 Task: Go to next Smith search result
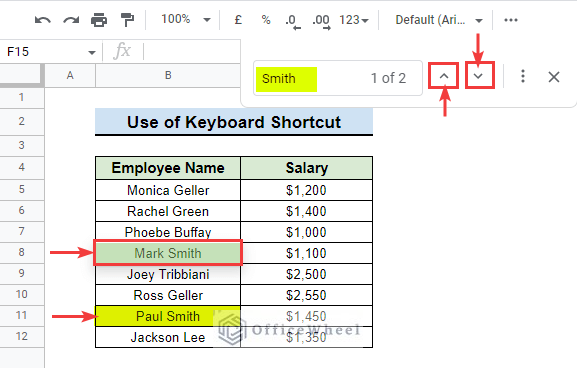478,76
